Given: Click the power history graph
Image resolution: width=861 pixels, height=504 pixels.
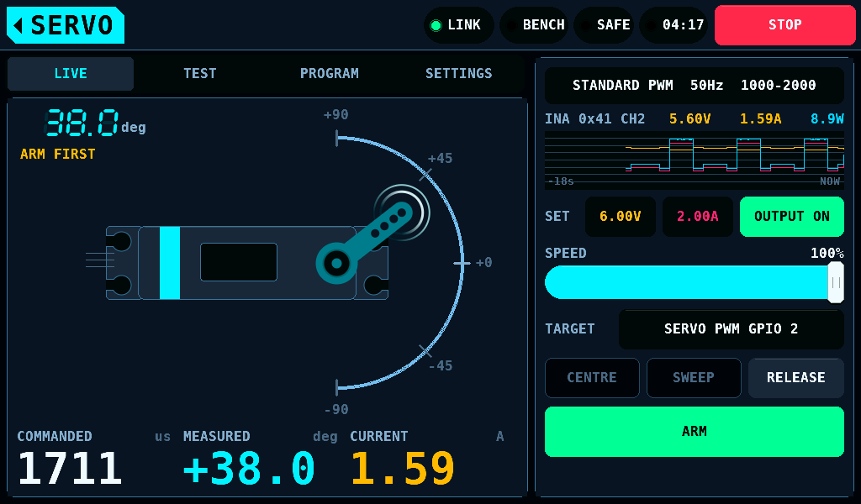Looking at the screenshot, I should point(694,160).
